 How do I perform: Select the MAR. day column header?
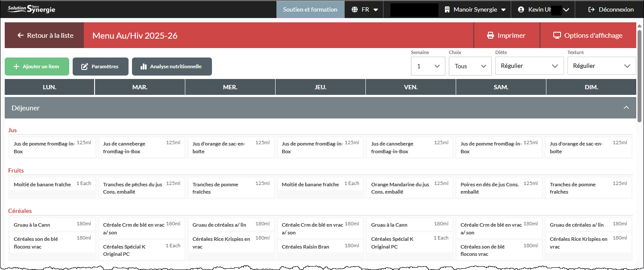(140, 87)
